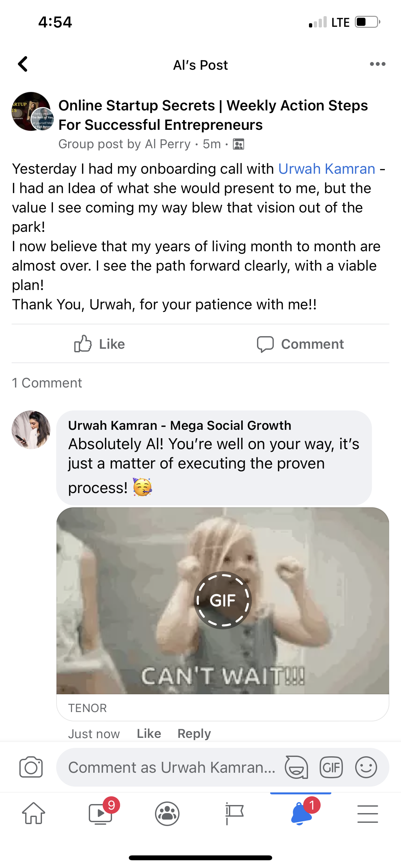The width and height of the screenshot is (401, 868).
Task: Open the Pages flag tab
Action: tap(234, 813)
